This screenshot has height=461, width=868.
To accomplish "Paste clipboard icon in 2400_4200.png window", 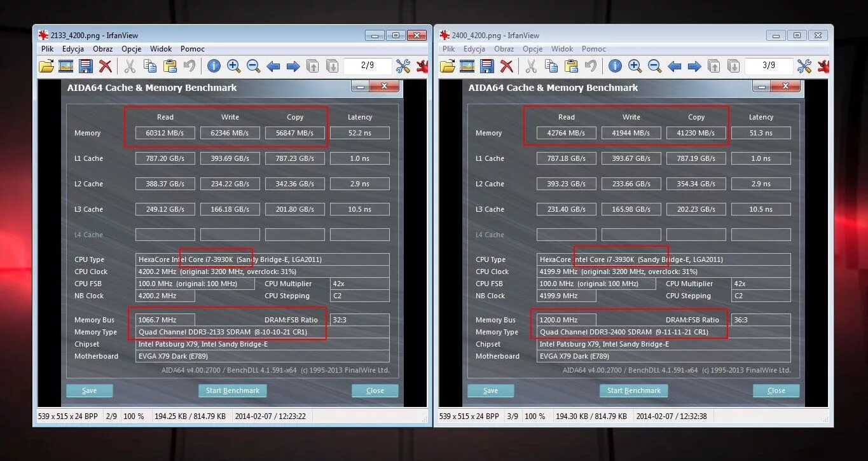I will coord(571,66).
